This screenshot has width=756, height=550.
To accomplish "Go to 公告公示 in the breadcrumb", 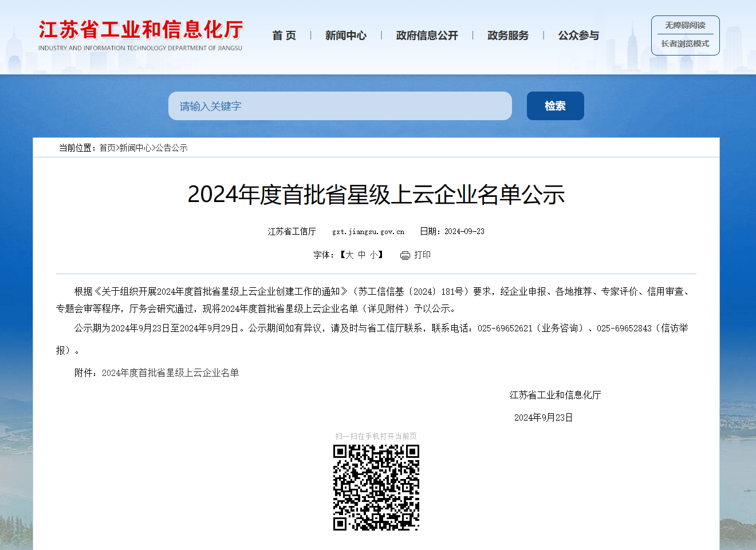I will point(172,148).
